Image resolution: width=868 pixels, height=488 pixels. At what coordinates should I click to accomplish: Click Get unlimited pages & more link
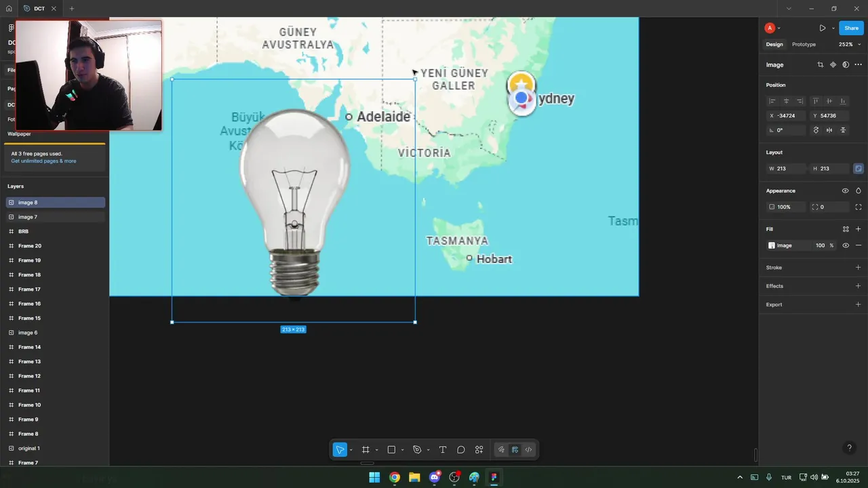[43, 161]
